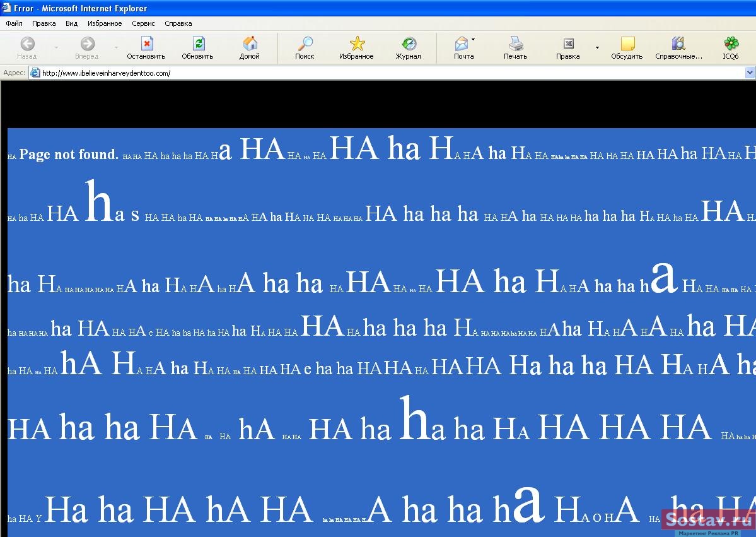The image size is (756, 537).
Task: Open the Вид menu in the menu bar
Action: click(x=71, y=23)
